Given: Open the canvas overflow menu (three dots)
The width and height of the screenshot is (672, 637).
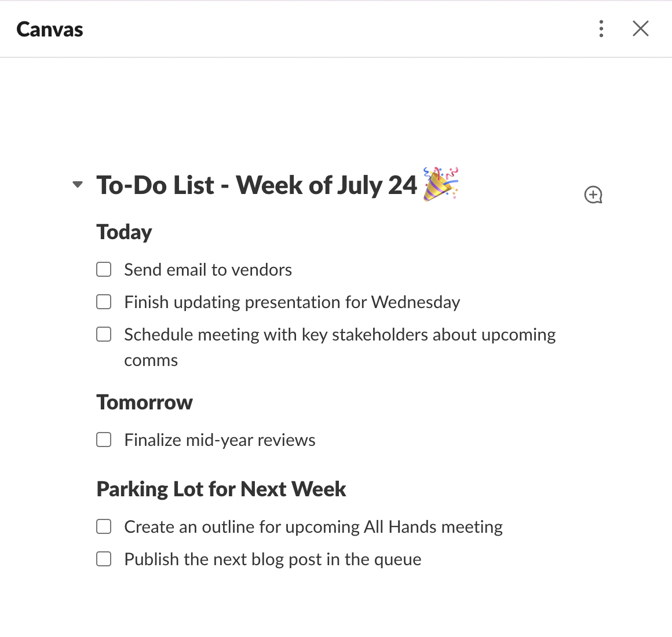Looking at the screenshot, I should pyautogui.click(x=601, y=28).
